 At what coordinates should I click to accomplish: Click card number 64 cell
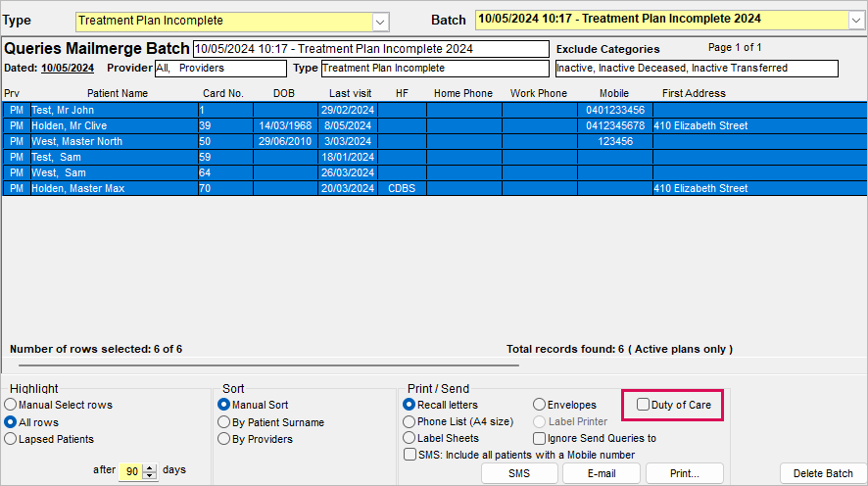[226, 172]
